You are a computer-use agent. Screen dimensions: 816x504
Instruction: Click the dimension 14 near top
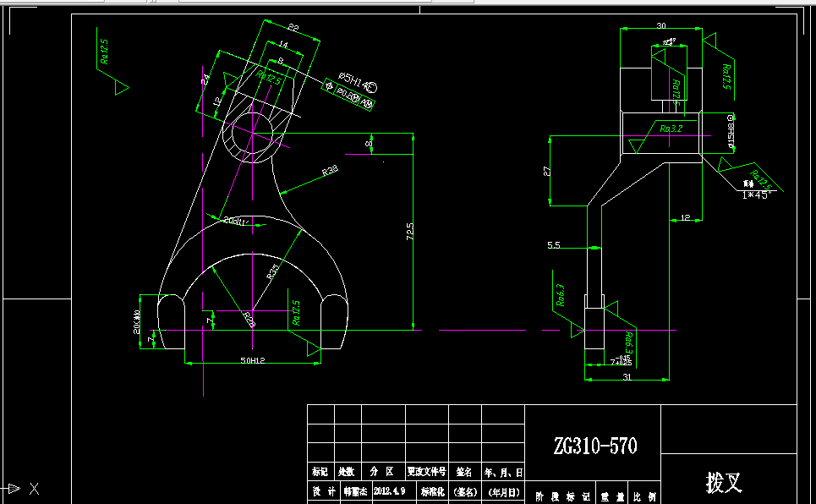tap(282, 45)
